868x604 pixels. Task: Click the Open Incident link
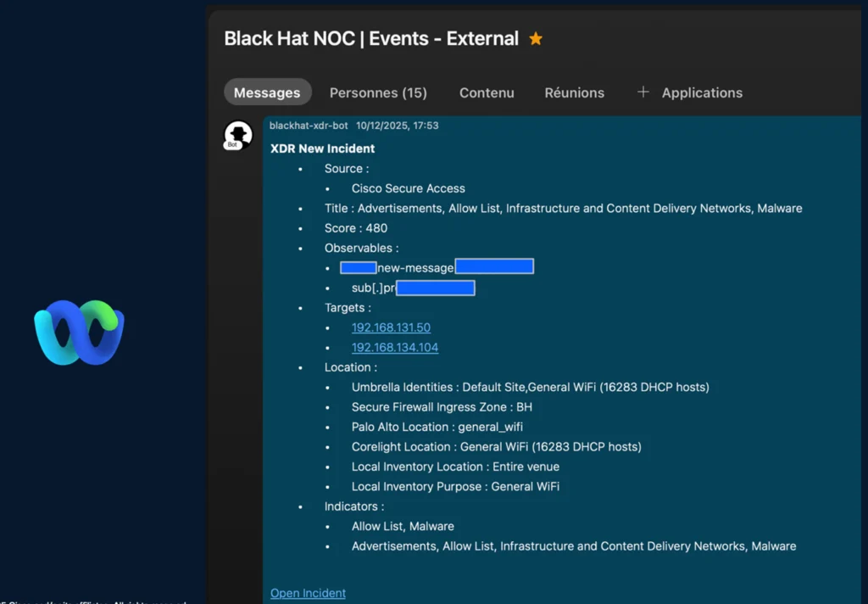coord(308,593)
